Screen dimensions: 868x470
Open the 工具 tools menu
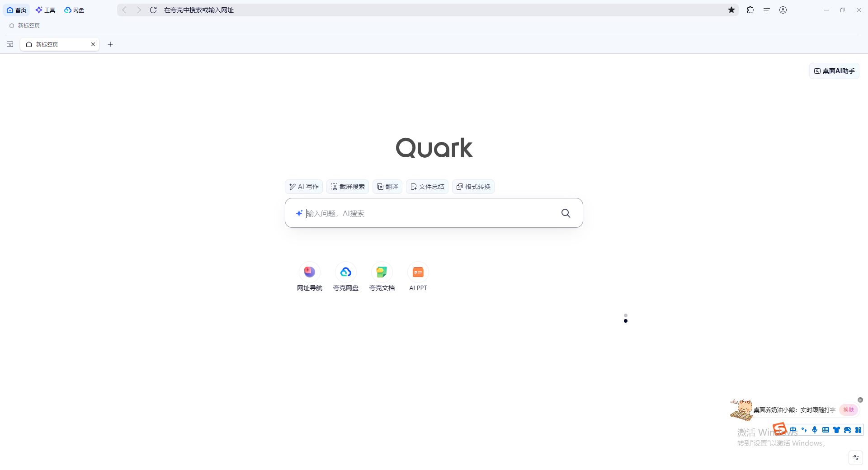click(x=45, y=10)
